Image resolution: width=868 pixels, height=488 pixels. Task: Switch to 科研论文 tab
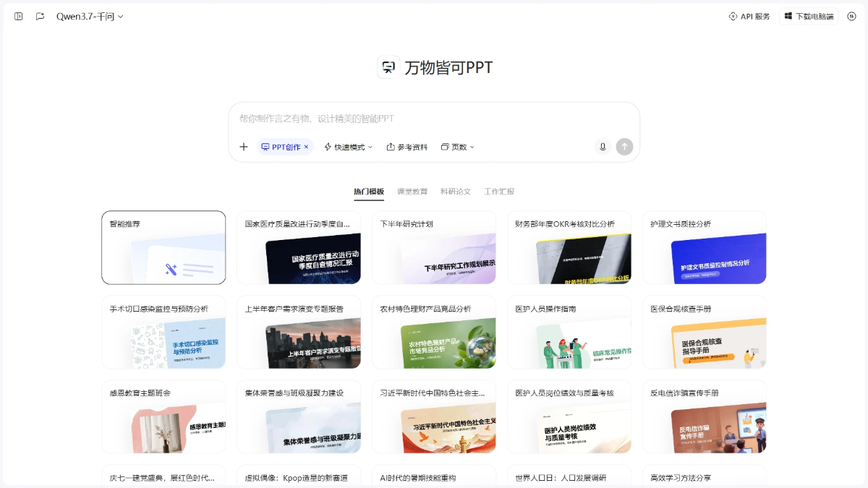(x=456, y=192)
